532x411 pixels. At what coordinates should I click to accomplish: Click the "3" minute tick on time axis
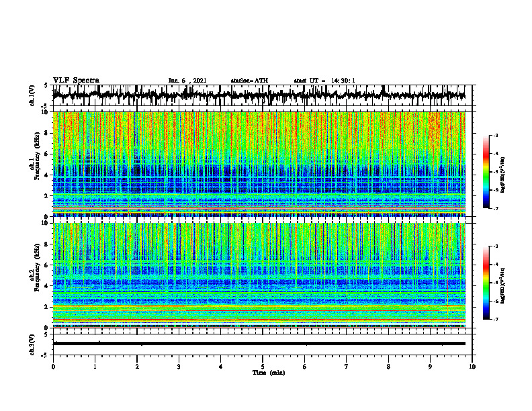(179, 367)
